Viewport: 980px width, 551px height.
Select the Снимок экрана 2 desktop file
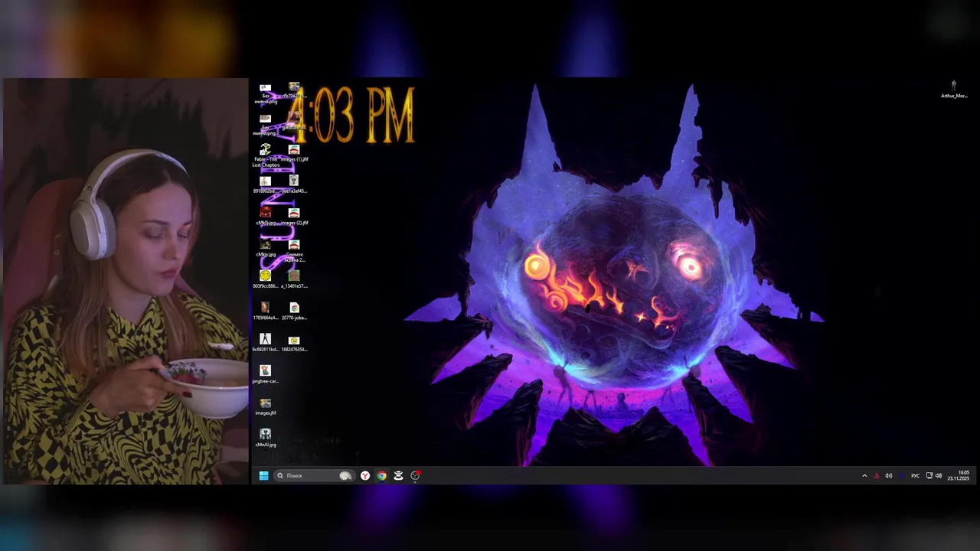coord(294,251)
